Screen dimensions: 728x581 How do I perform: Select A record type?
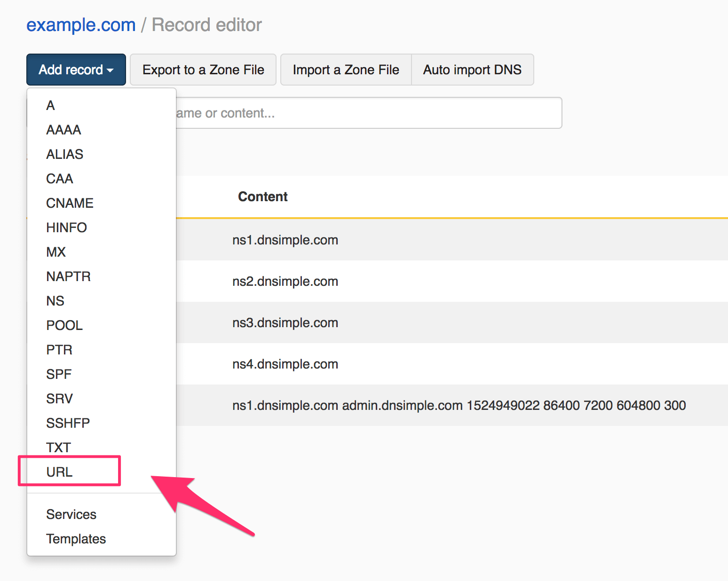[50, 105]
